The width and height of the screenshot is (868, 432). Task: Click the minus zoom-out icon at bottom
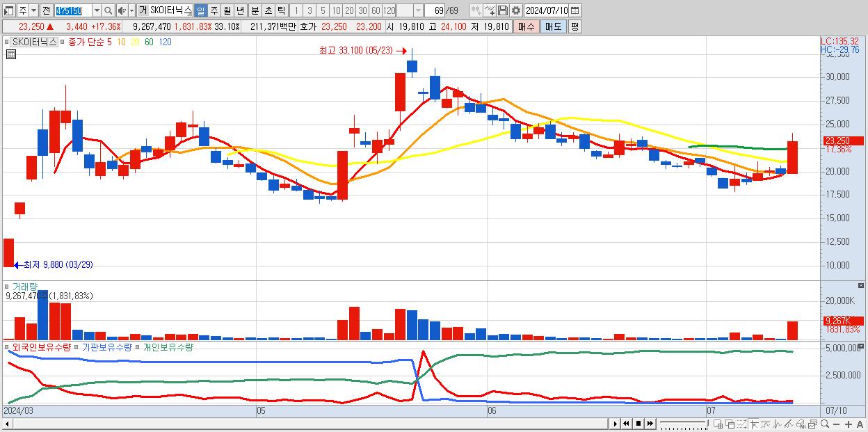tap(836, 424)
